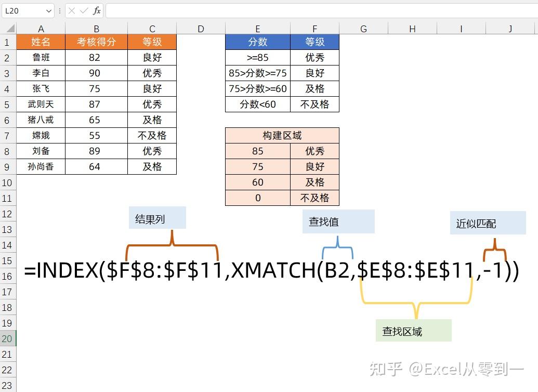Select cell containing 鲁班

coord(41,57)
